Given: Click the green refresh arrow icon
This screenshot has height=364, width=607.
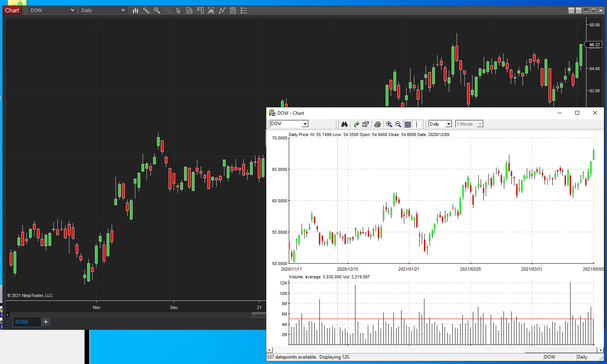Looking at the screenshot, I should [x=356, y=124].
